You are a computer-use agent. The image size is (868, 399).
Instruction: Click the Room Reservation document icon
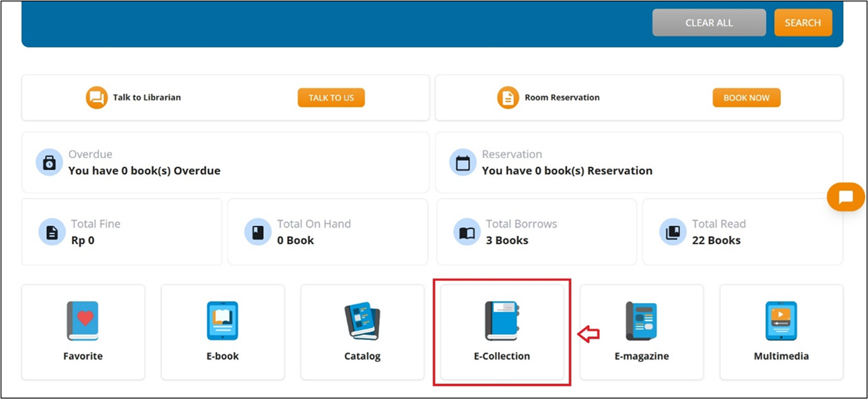[508, 97]
